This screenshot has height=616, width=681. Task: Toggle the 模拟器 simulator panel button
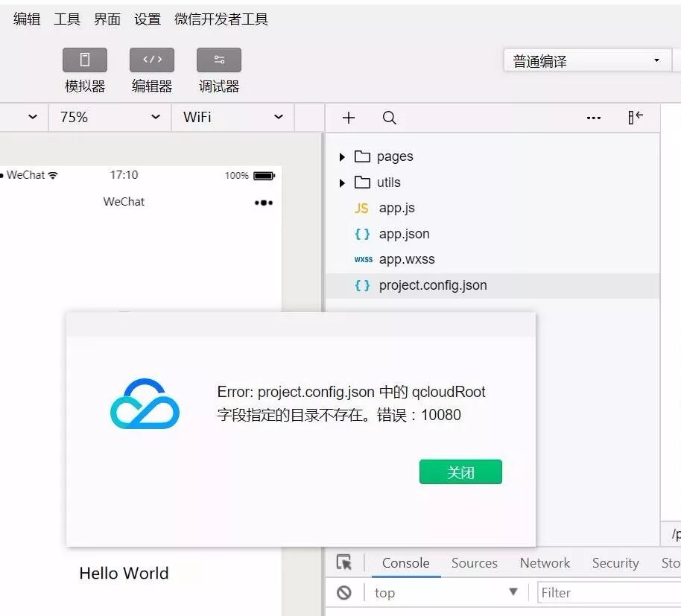[85, 60]
